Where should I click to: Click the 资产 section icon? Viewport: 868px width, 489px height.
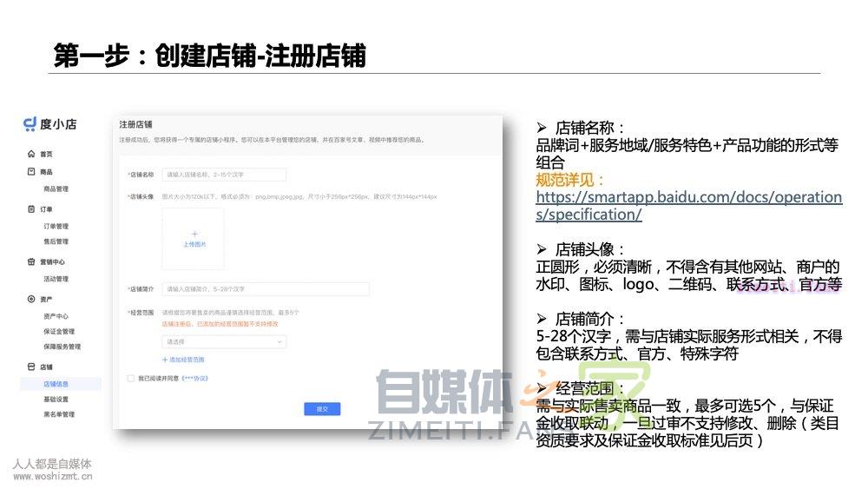point(31,299)
